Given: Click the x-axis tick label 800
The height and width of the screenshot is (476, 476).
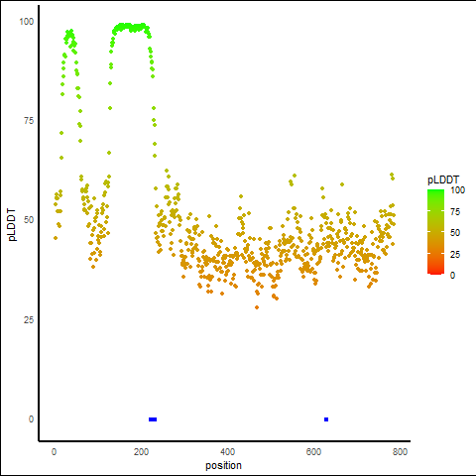Looking at the screenshot, I should click(x=400, y=452).
